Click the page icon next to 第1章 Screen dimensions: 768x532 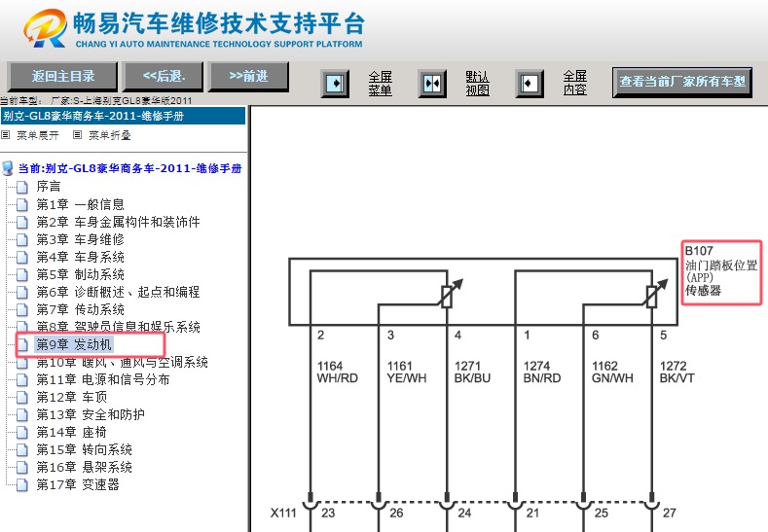point(22,204)
